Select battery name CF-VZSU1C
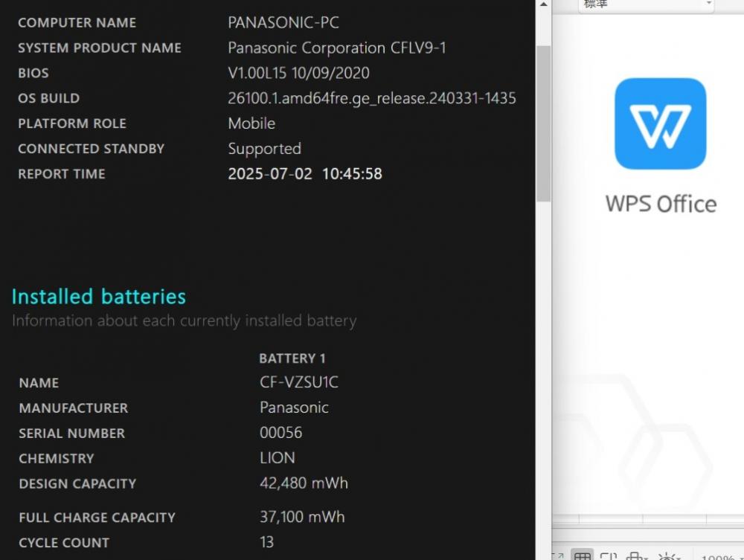This screenshot has height=560, width=744. (x=299, y=382)
